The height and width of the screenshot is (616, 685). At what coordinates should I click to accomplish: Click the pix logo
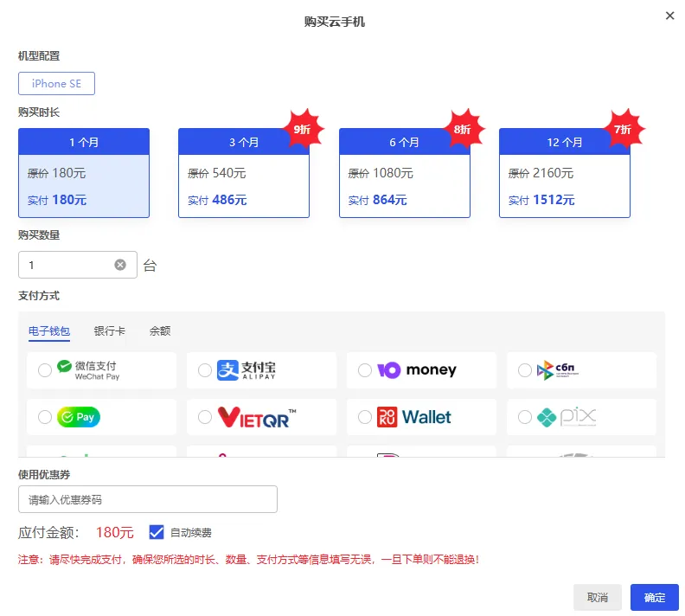(567, 417)
